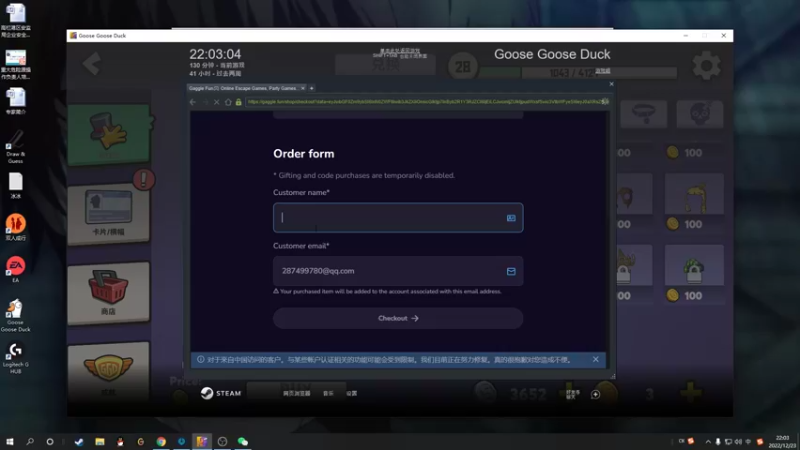800x450 pixels.
Task: Open Google Chrome from the taskbar
Action: 161,442
